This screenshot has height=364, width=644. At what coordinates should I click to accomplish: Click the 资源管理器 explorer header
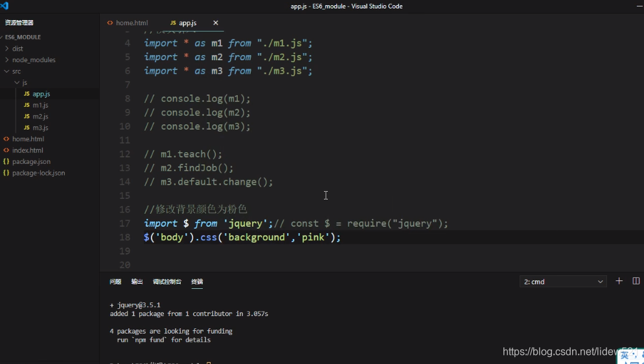coord(19,23)
